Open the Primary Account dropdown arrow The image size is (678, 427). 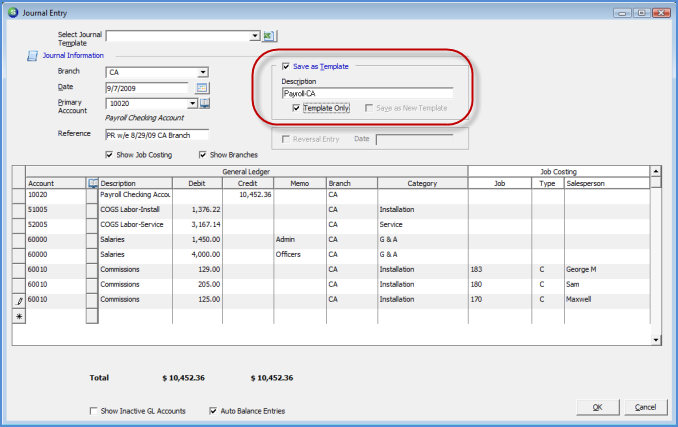[192, 103]
